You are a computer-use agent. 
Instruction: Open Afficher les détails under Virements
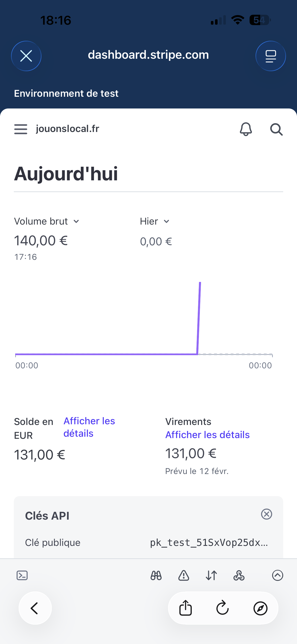coord(207,435)
